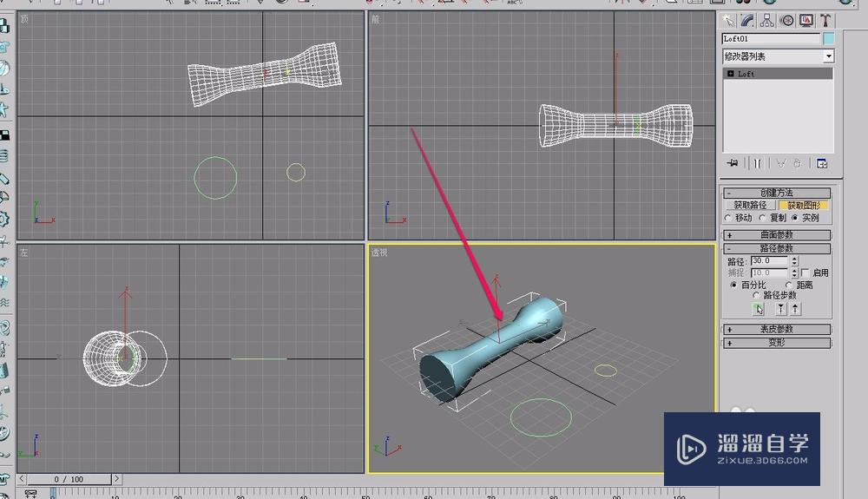Click the 获取路径 button
868x499 pixels.
[x=750, y=206]
